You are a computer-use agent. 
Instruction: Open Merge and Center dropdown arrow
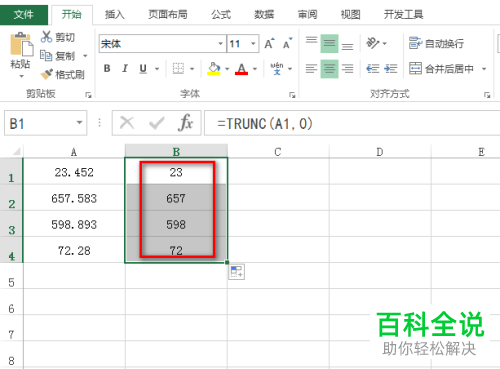[484, 69]
